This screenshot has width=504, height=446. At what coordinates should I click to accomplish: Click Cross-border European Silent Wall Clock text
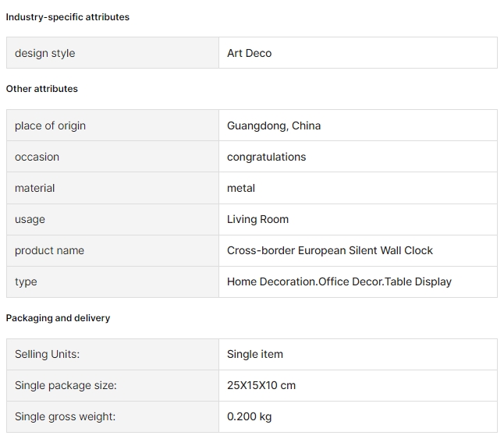[x=330, y=250]
